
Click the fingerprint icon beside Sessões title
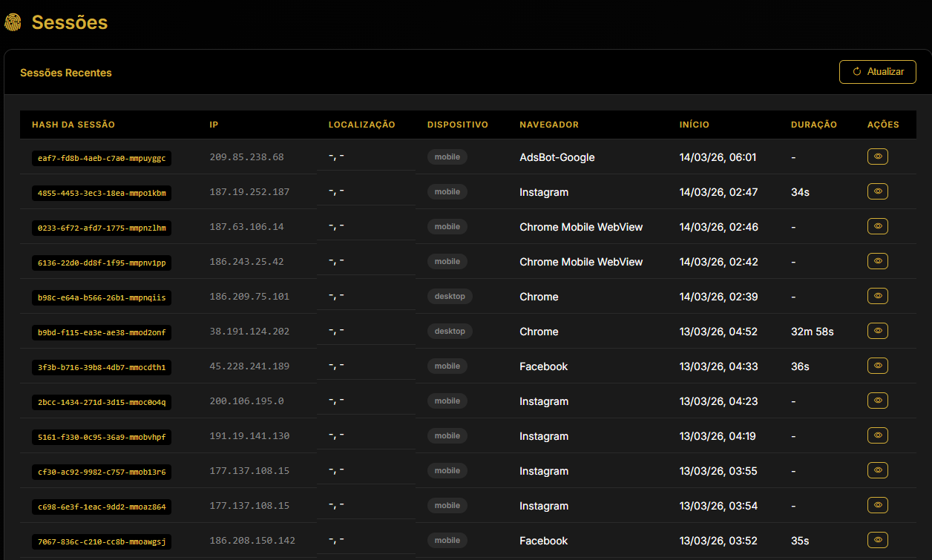[13, 23]
